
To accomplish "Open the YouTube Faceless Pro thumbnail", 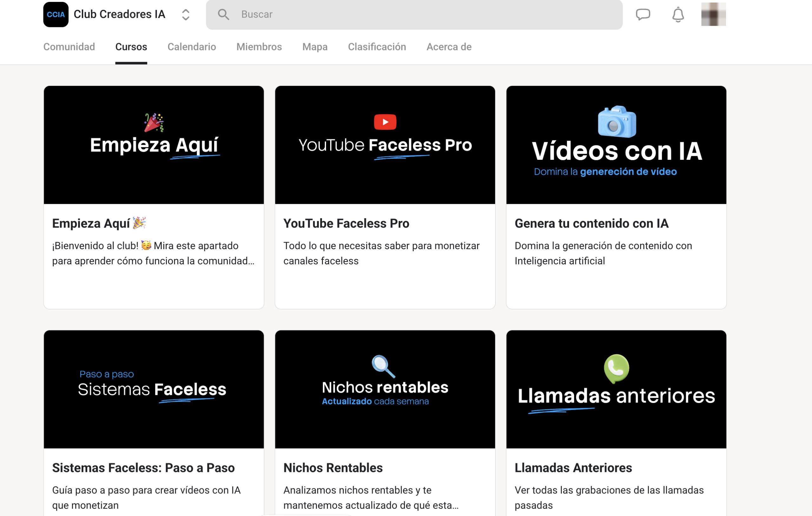I will pyautogui.click(x=385, y=145).
